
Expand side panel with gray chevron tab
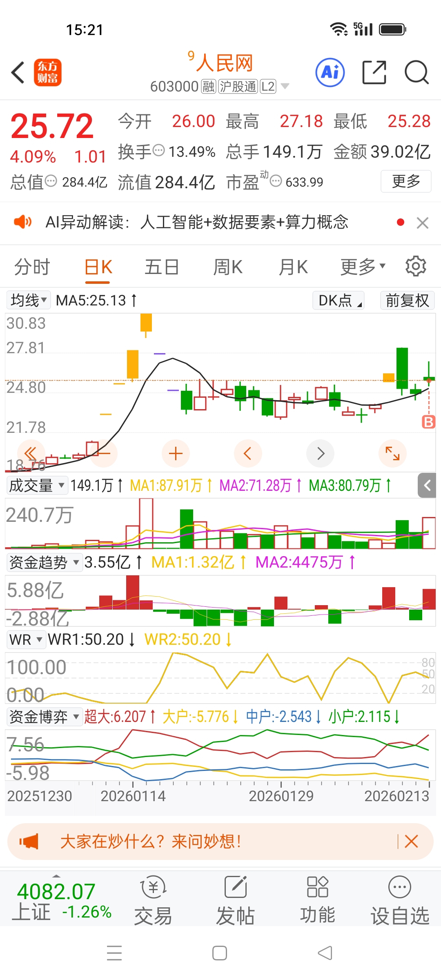pyautogui.click(x=427, y=486)
